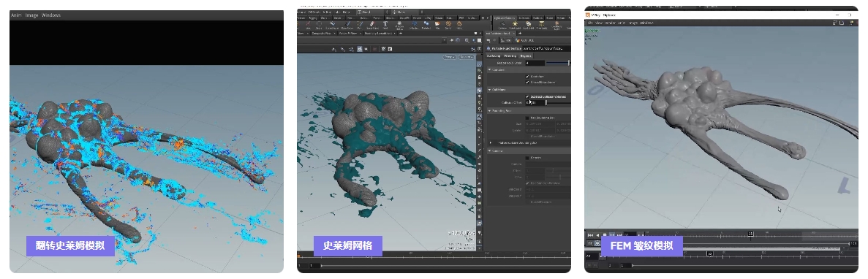Viewport: 868px width, 279px height.
Task: Click the File shelf tool
Action: [x=437, y=25]
